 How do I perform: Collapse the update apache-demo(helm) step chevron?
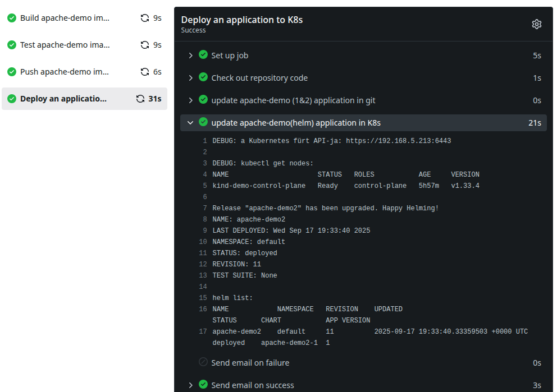point(190,123)
